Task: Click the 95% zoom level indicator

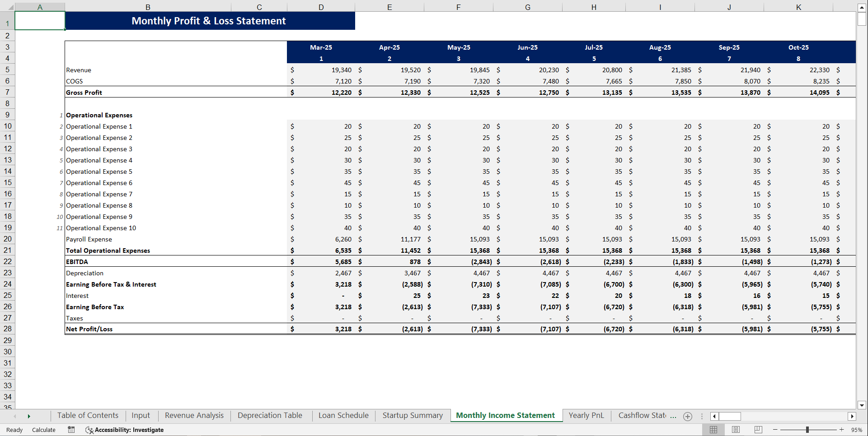Action: (x=856, y=430)
